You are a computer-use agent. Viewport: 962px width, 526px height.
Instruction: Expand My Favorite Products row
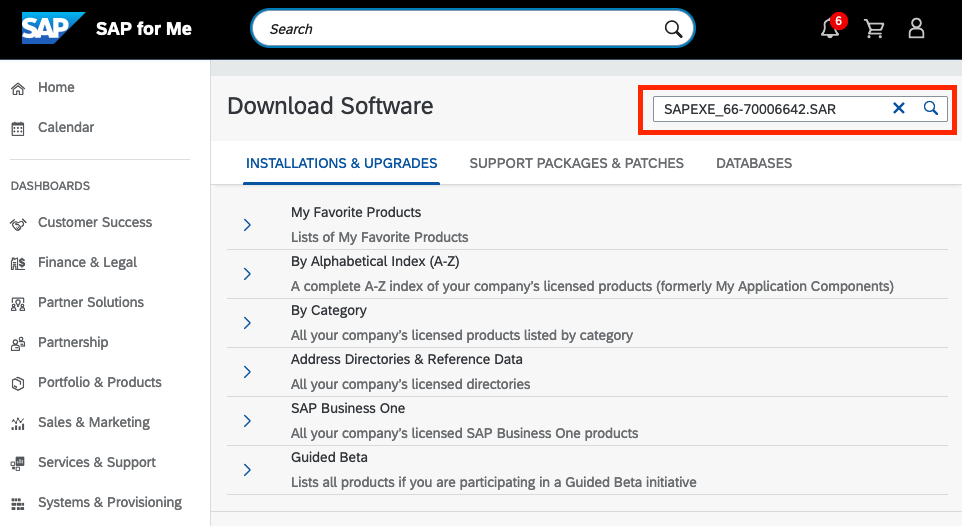(247, 225)
